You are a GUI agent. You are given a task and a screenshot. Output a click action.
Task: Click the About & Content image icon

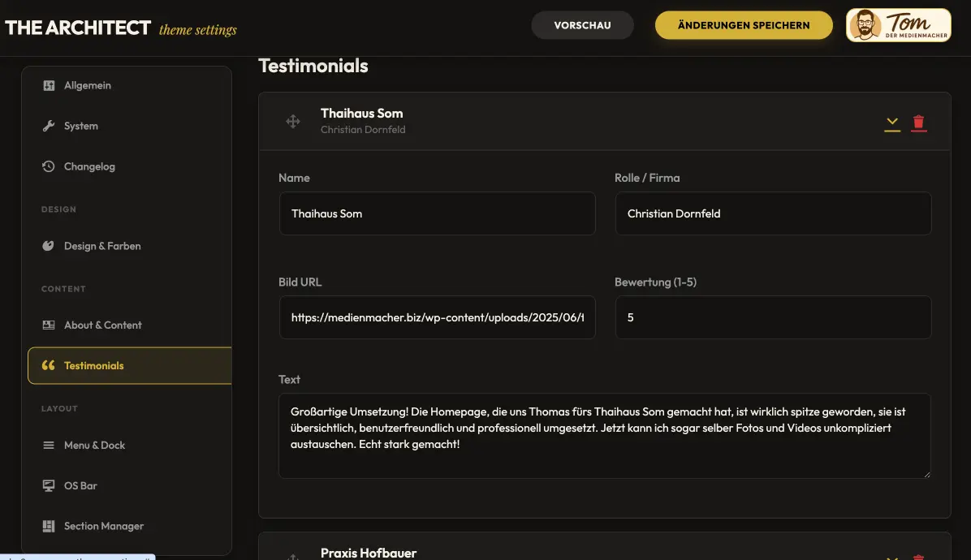tap(48, 325)
